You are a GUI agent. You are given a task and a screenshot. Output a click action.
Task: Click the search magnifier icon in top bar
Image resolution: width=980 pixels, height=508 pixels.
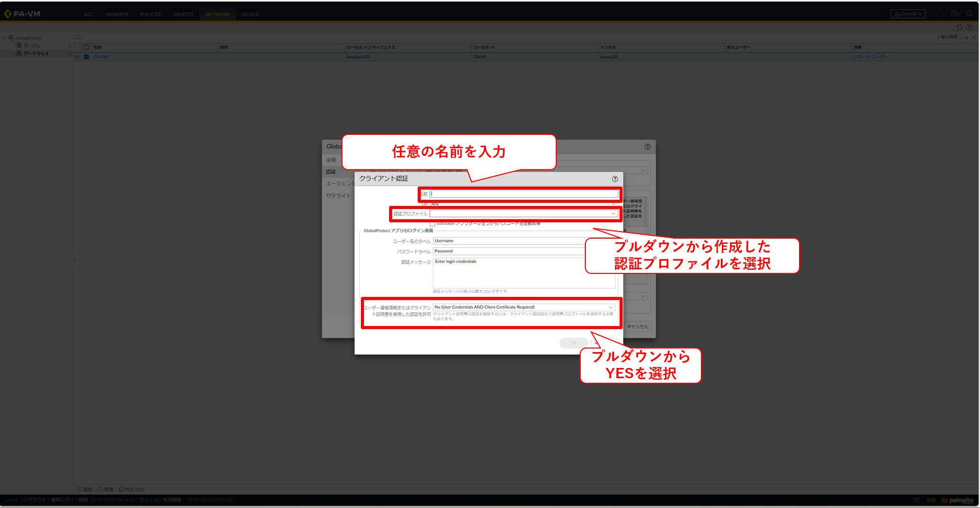pos(969,14)
